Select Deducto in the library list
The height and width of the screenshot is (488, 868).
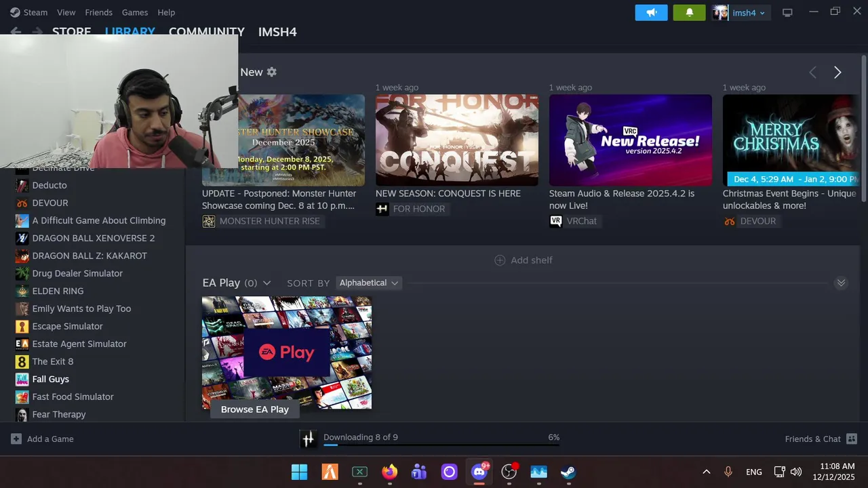point(50,185)
